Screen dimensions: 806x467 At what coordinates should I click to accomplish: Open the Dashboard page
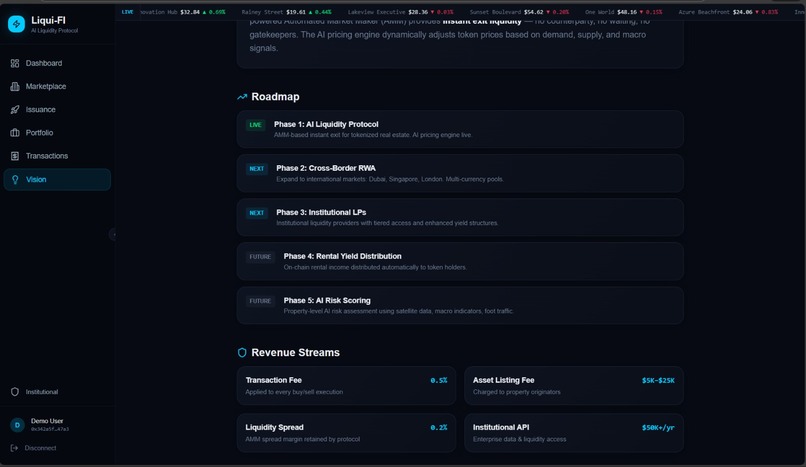[x=57, y=63]
